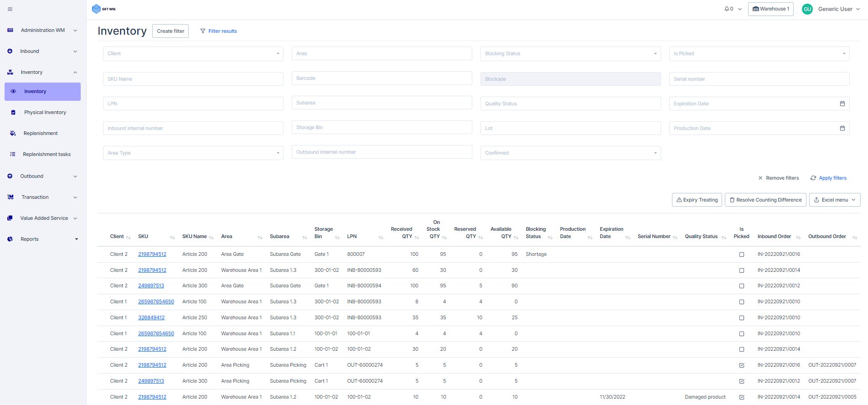The image size is (868, 405).
Task: Click the Expiration Date calendar icon
Action: [x=842, y=104]
